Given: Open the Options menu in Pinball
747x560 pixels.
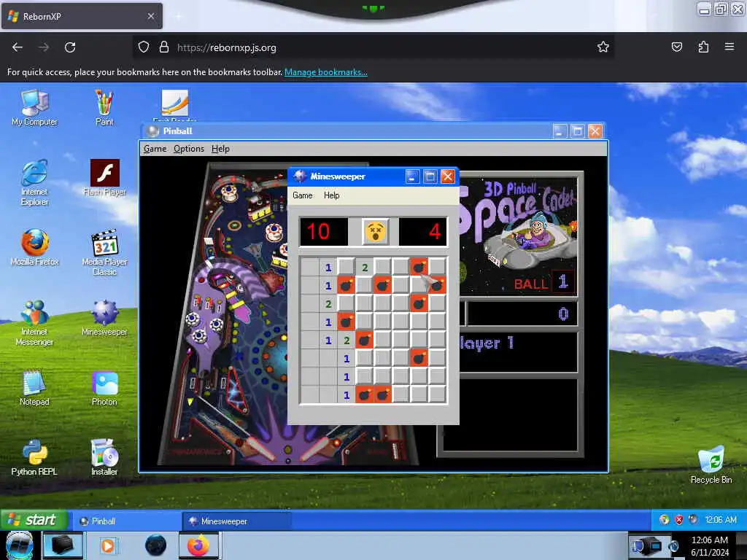Looking at the screenshot, I should coord(189,149).
